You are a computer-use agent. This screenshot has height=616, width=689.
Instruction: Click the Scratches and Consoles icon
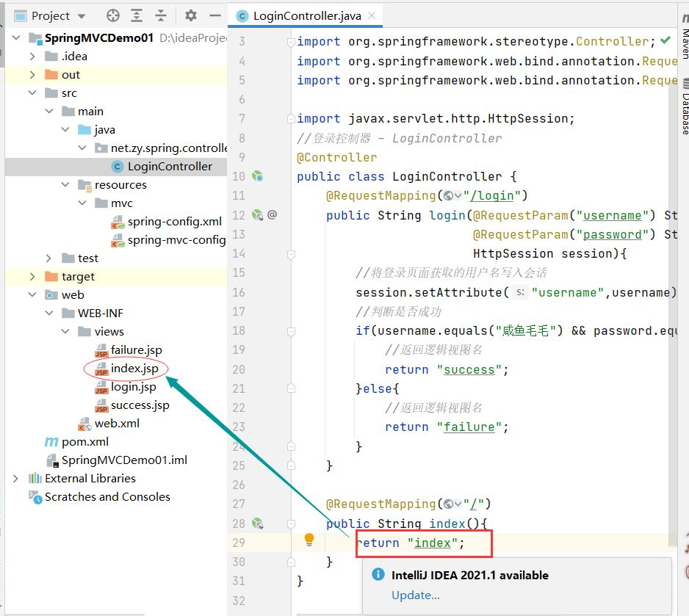(x=35, y=496)
